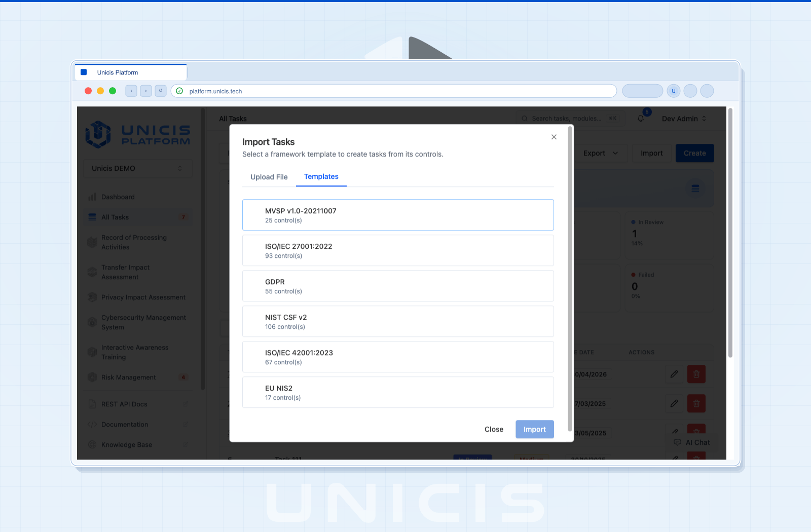Click the All Tasks list icon
The width and height of the screenshot is (811, 532).
tap(92, 217)
